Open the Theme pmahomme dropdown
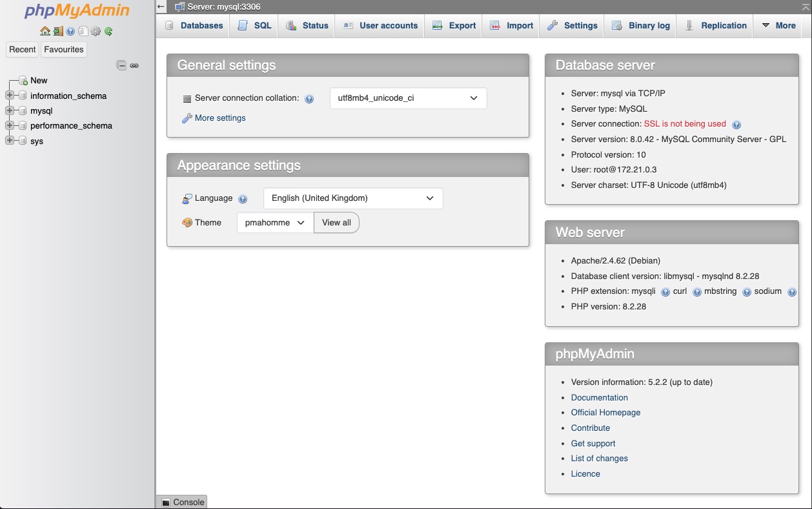 coord(275,223)
